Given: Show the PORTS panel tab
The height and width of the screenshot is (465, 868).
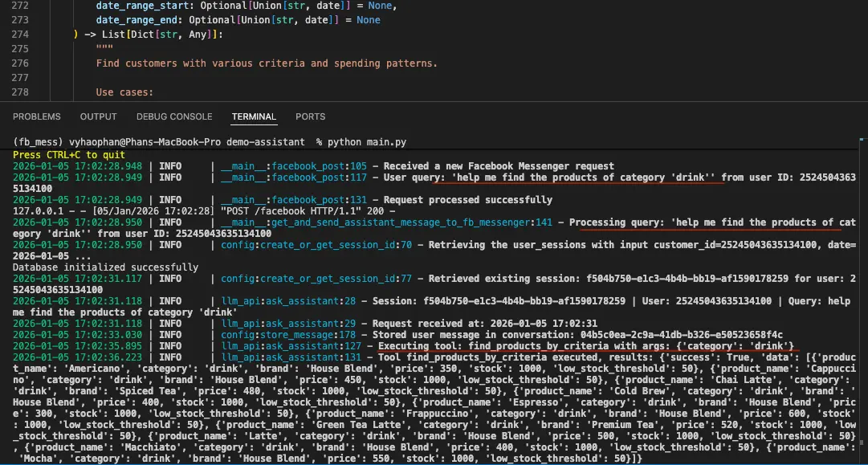Looking at the screenshot, I should [x=310, y=116].
